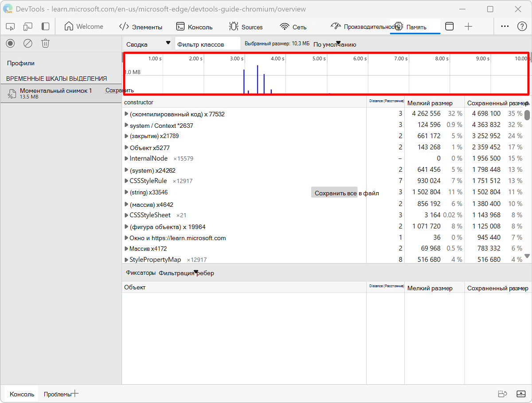Open the Сеть tab
The width and height of the screenshot is (532, 403).
click(x=293, y=27)
